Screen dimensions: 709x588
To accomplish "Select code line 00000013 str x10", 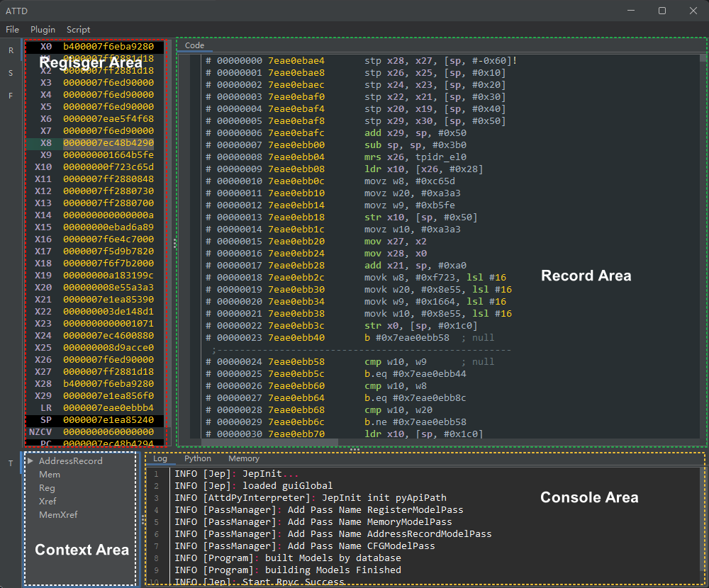I will point(342,217).
